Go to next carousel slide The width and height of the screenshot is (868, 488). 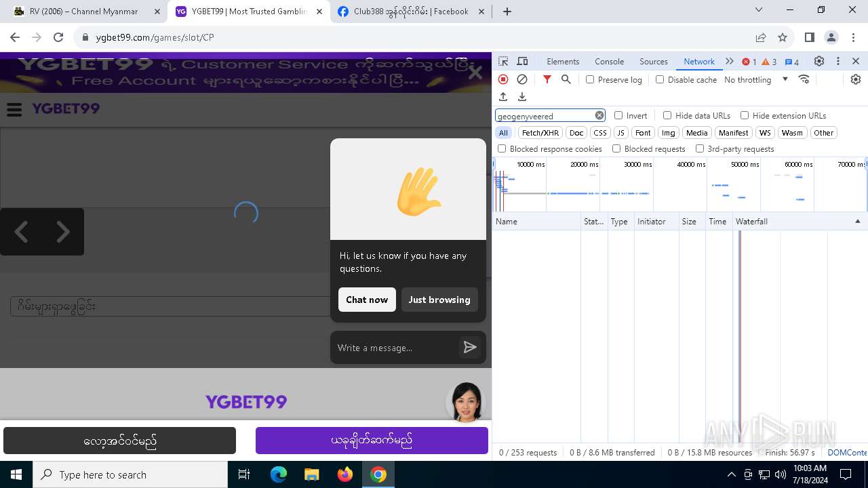point(63,232)
